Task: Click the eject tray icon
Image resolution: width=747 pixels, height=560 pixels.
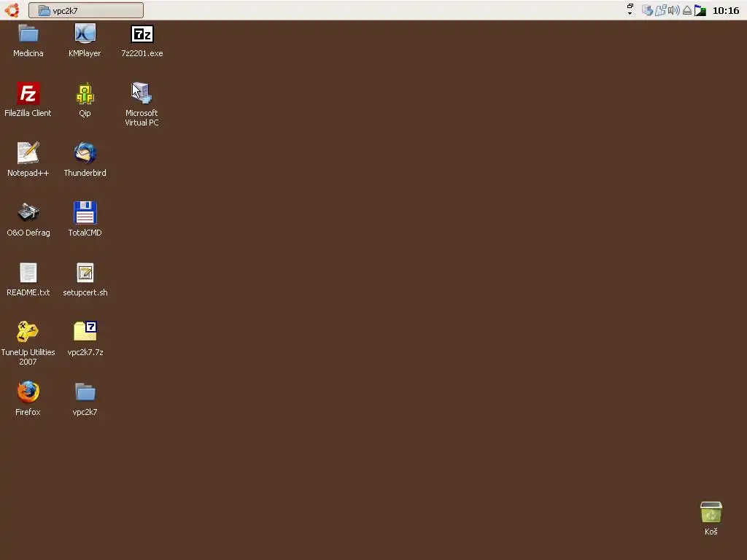Action: 687,10
